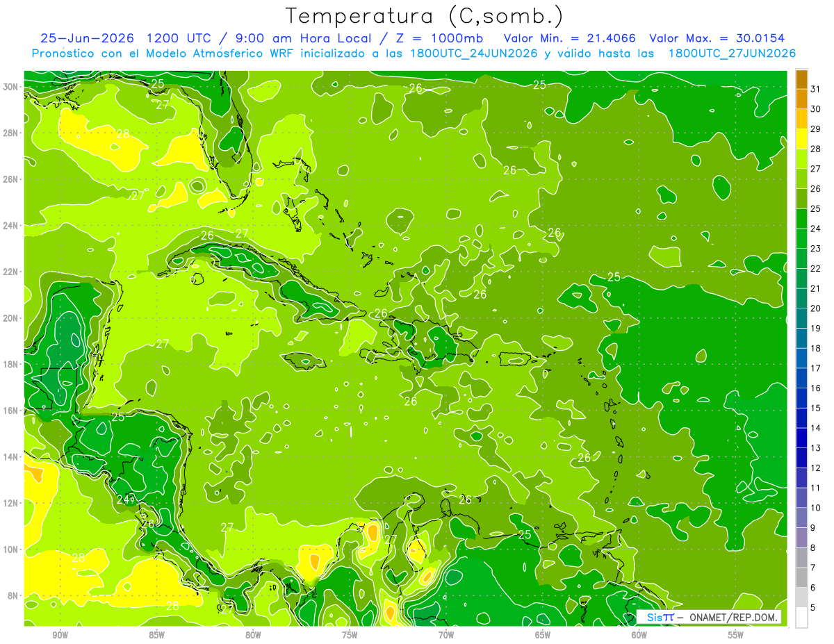This screenshot has width=834, height=644.
Task: Pick the blue legend swatch between 16 and 17
Action: pos(802,379)
